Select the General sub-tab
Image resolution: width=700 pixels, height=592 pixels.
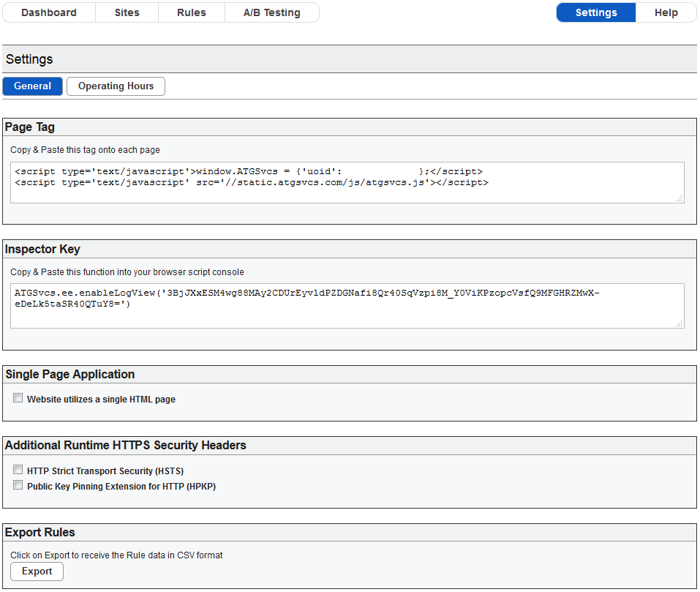tap(33, 86)
